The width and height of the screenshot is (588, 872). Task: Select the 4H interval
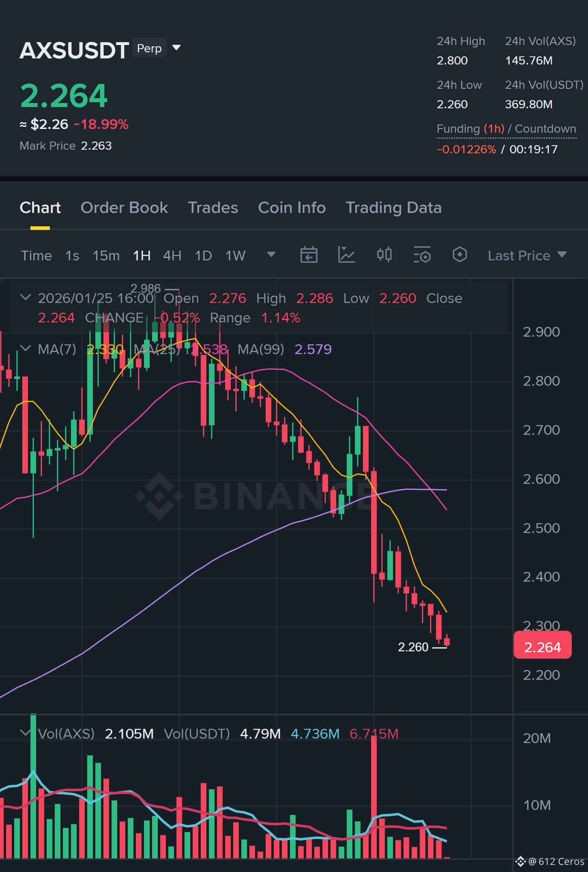click(172, 256)
